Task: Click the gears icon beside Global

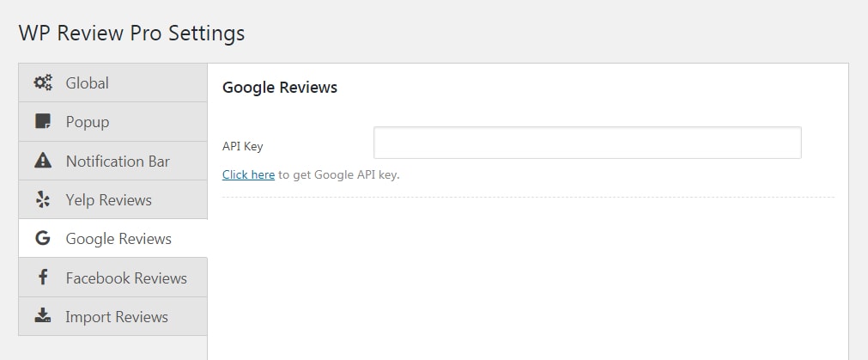Action: (x=43, y=82)
